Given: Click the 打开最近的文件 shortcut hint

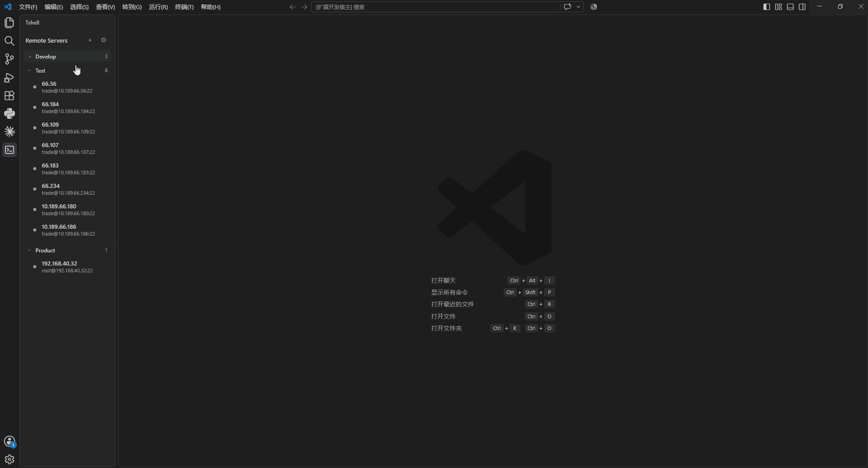Looking at the screenshot, I should click(x=493, y=304).
